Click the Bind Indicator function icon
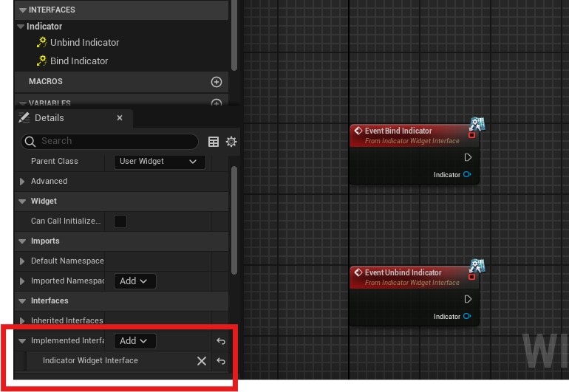569x392 pixels. 41,61
